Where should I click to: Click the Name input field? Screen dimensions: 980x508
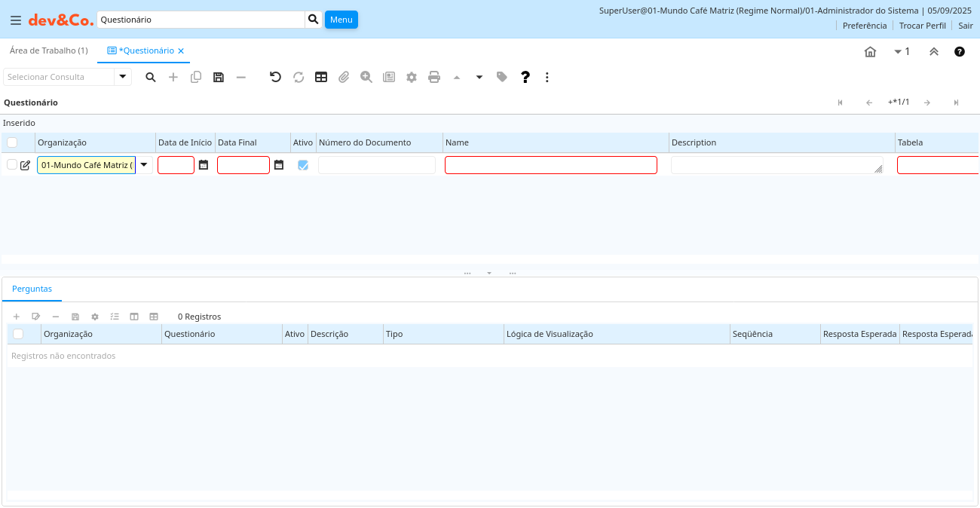pos(550,165)
